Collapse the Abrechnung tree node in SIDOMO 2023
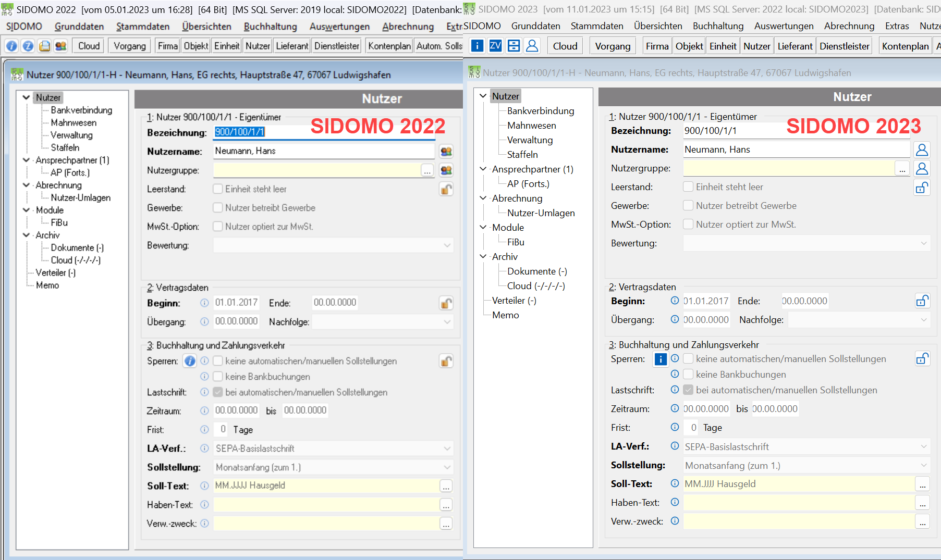Image resolution: width=941 pixels, height=560 pixels. pyautogui.click(x=483, y=198)
